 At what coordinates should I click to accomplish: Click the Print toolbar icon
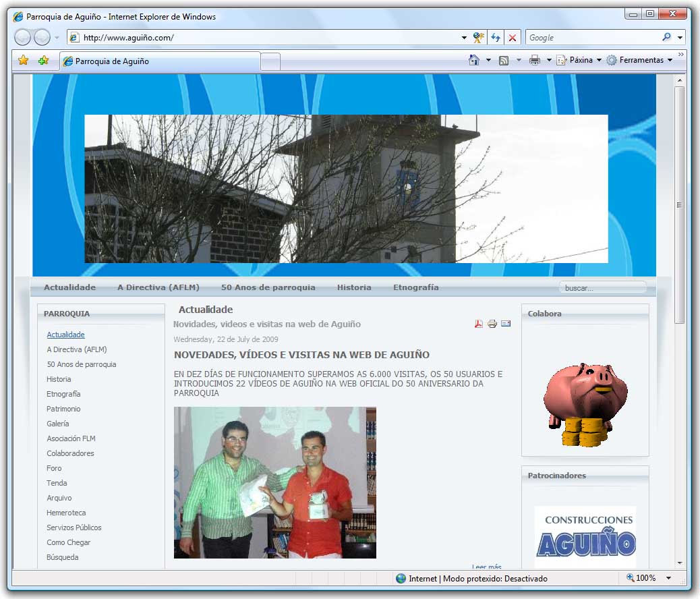(534, 60)
